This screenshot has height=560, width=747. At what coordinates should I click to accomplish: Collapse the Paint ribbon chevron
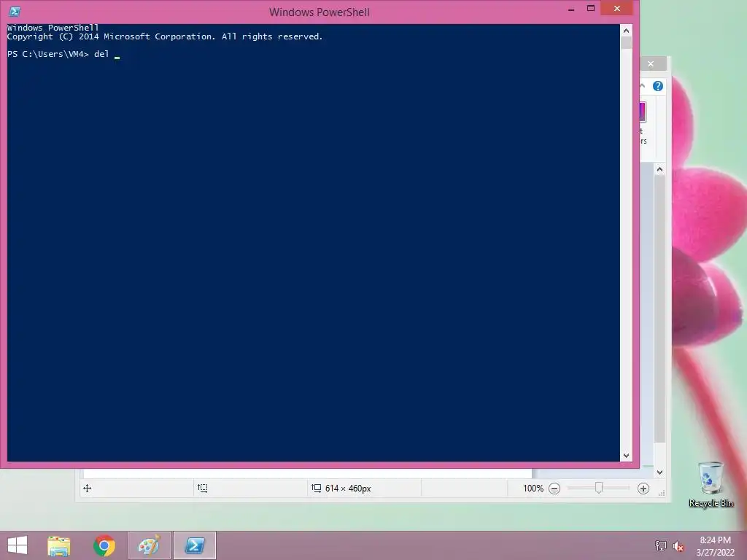(642, 86)
